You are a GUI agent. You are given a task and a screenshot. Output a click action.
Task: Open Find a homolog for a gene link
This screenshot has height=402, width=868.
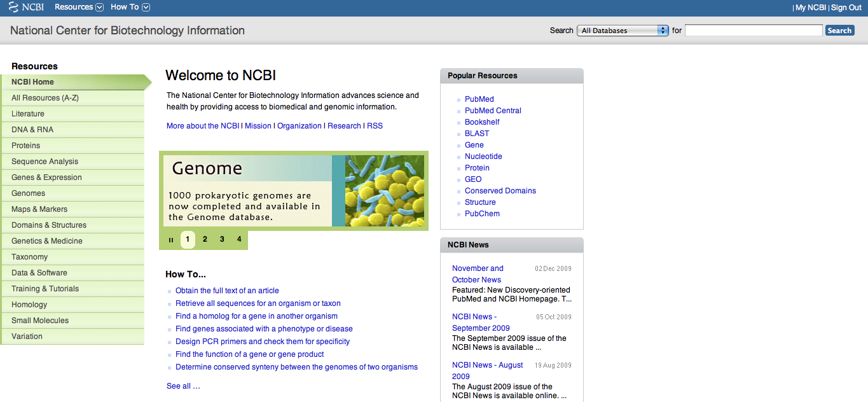tap(256, 316)
